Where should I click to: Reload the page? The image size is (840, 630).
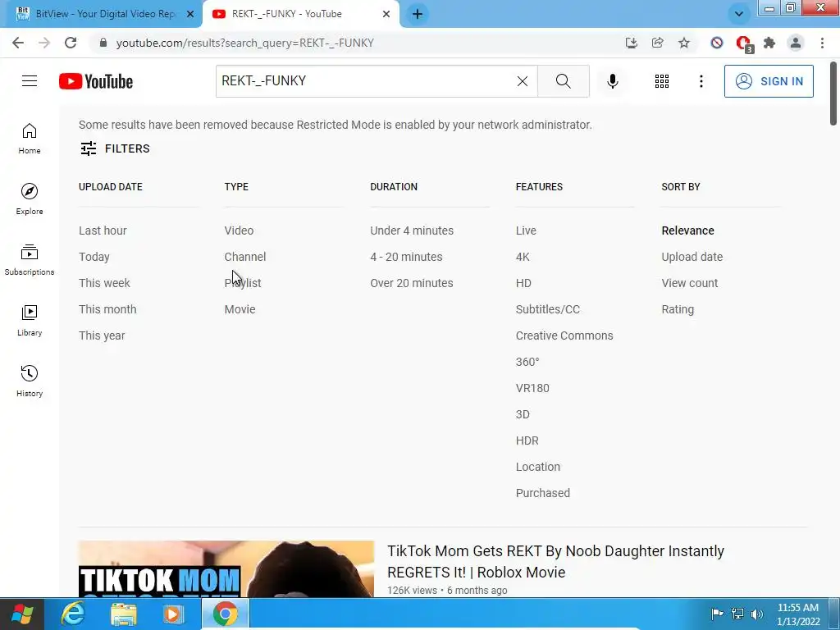click(71, 43)
